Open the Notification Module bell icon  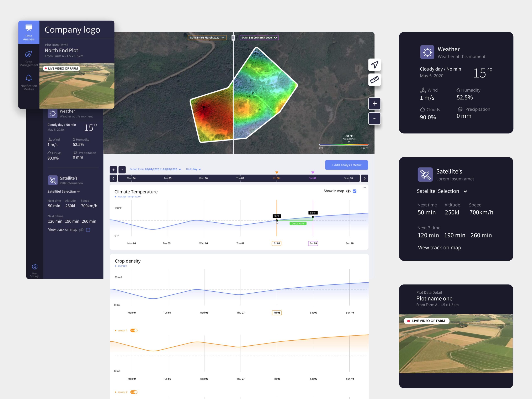29,78
